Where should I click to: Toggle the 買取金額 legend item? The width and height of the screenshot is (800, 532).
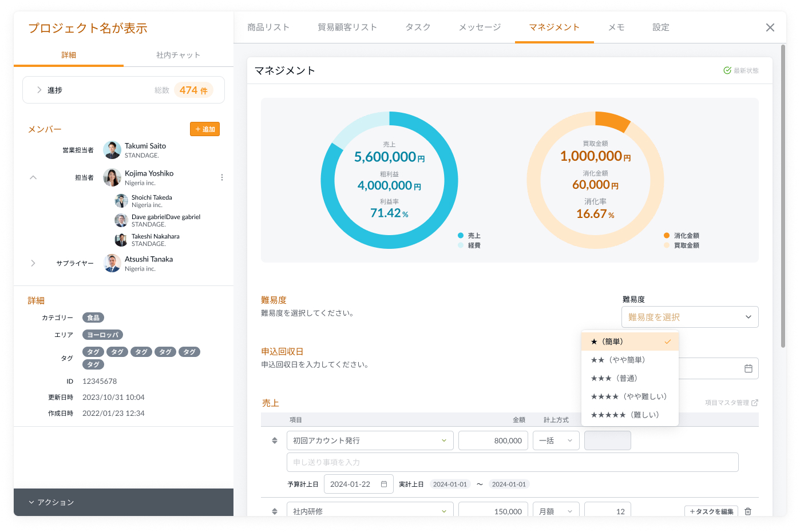(x=682, y=245)
